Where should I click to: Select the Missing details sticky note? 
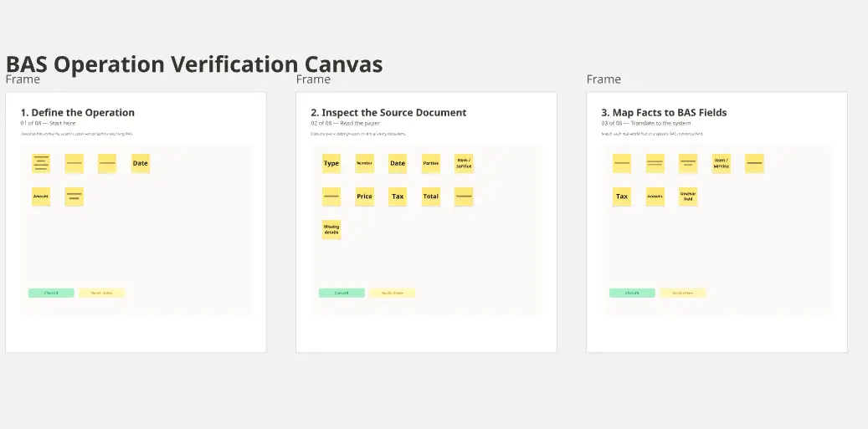[331, 229]
